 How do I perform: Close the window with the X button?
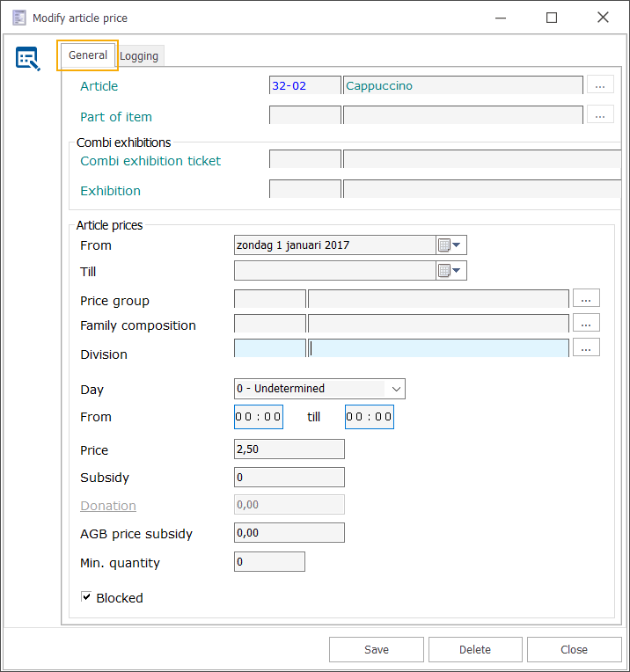click(603, 18)
